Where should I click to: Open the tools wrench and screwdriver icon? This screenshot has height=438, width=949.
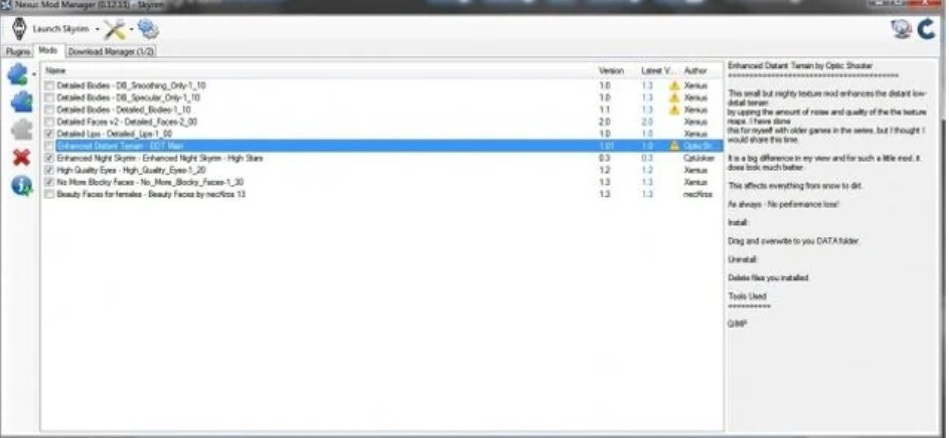114,29
